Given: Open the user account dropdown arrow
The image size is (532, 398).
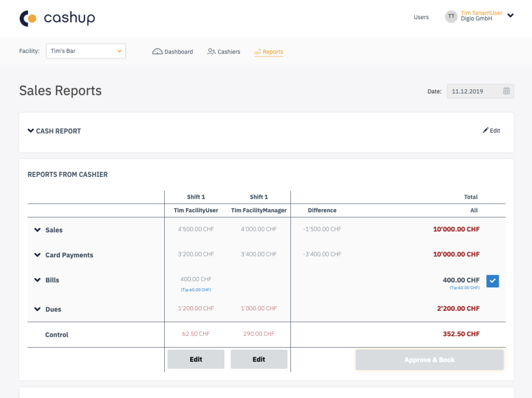Looking at the screenshot, I should [x=510, y=16].
